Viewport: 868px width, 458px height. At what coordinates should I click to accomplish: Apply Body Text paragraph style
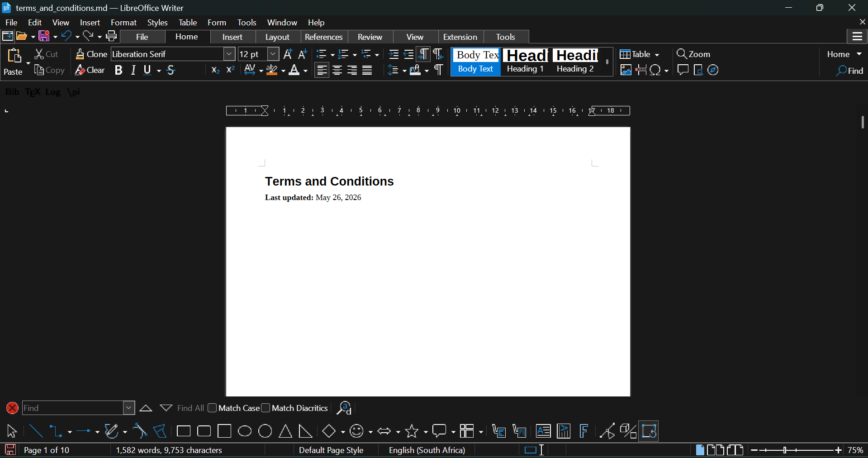click(x=476, y=61)
